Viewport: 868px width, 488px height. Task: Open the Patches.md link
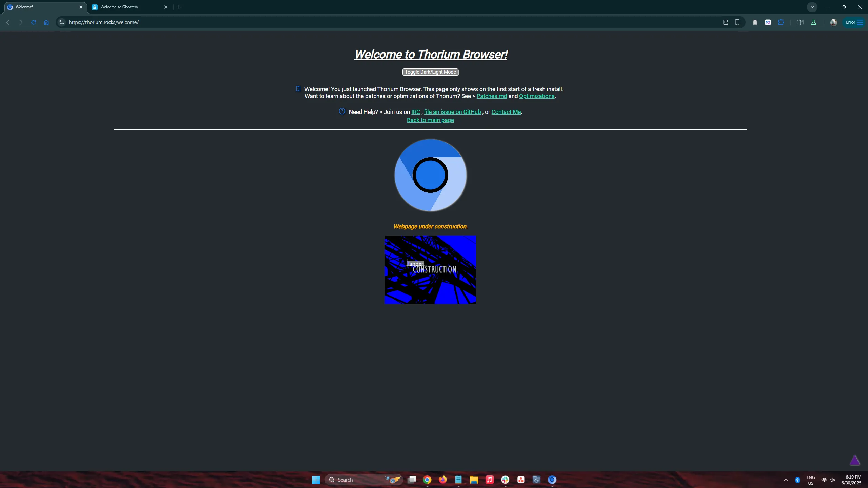coord(492,96)
